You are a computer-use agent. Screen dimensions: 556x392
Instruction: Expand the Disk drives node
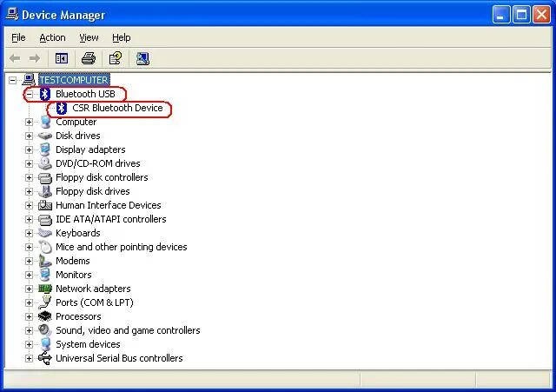29,136
